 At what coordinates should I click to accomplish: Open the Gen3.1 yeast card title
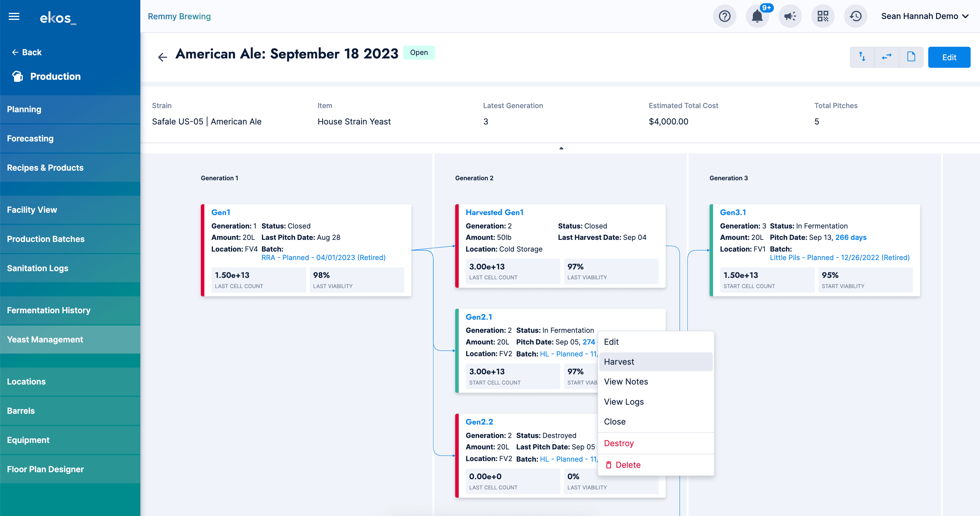(x=733, y=212)
